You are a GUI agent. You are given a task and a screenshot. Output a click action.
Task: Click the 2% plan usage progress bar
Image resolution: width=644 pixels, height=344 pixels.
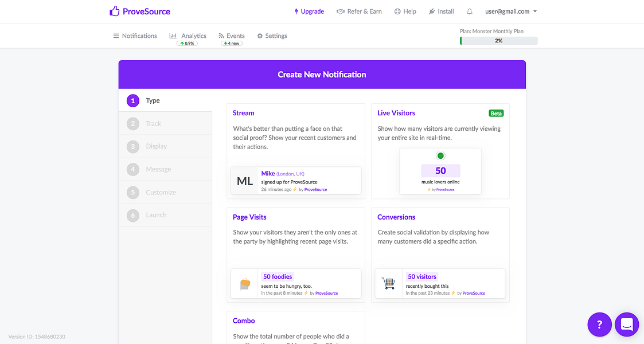pyautogui.click(x=498, y=41)
